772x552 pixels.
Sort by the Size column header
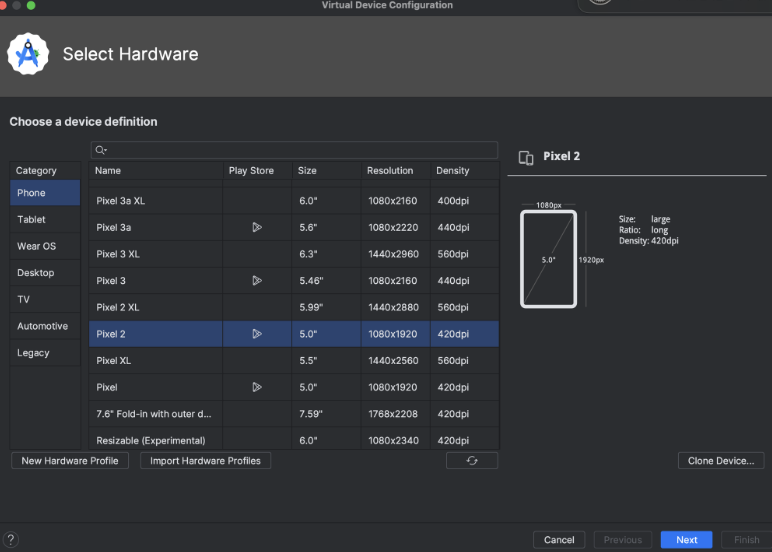coord(326,170)
